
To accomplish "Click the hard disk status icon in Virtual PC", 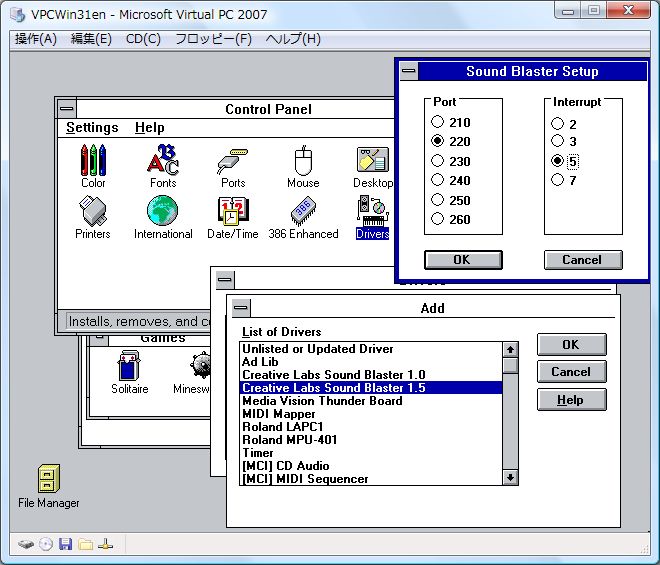I will coord(26,544).
